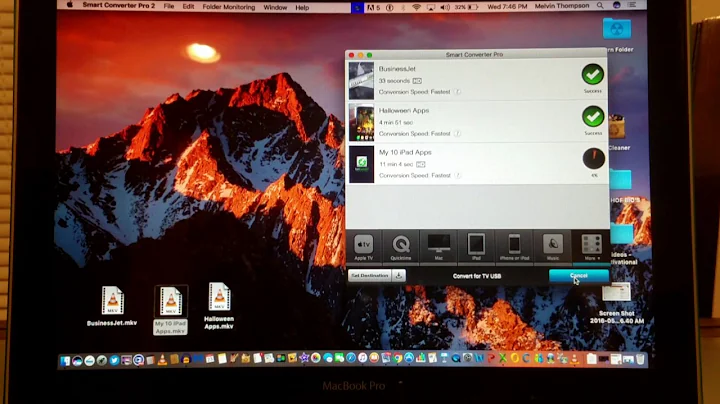Select the Apple TV conversion preset
The height and width of the screenshot is (404, 720).
[363, 248]
